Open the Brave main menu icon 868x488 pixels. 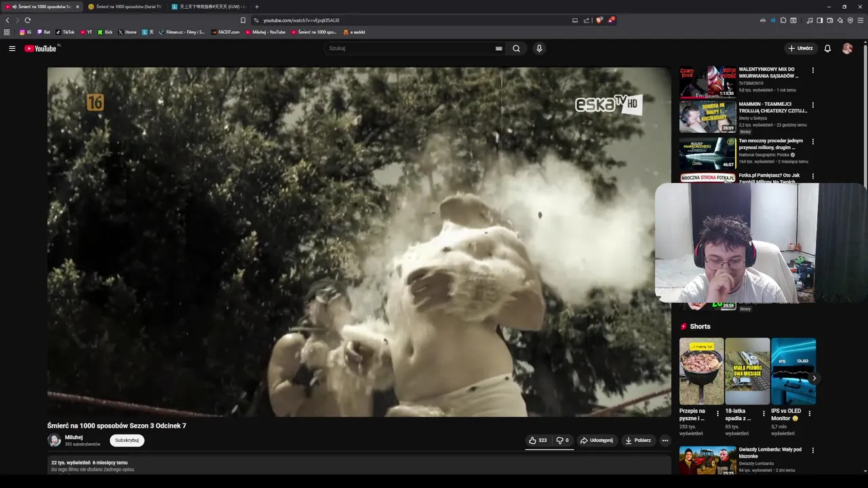coord(861,20)
